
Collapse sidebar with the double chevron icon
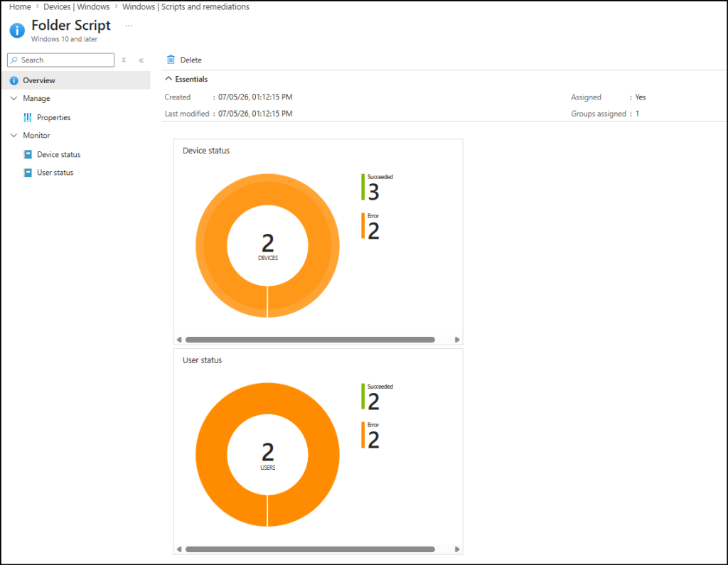pos(141,60)
